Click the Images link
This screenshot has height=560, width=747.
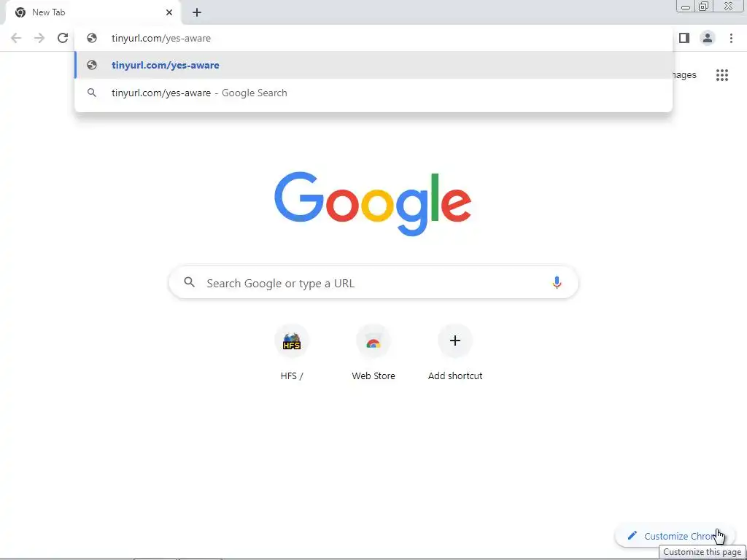tap(684, 75)
